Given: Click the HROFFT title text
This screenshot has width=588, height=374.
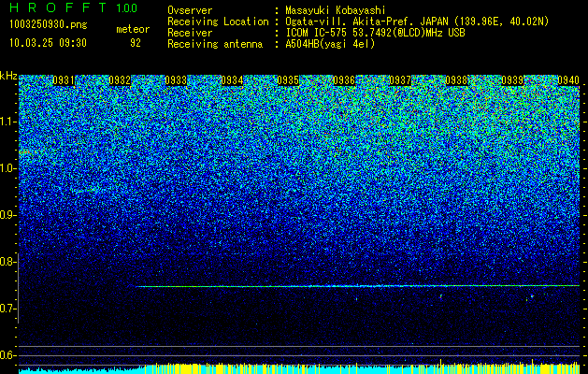Looking at the screenshot, I should tap(58, 7).
